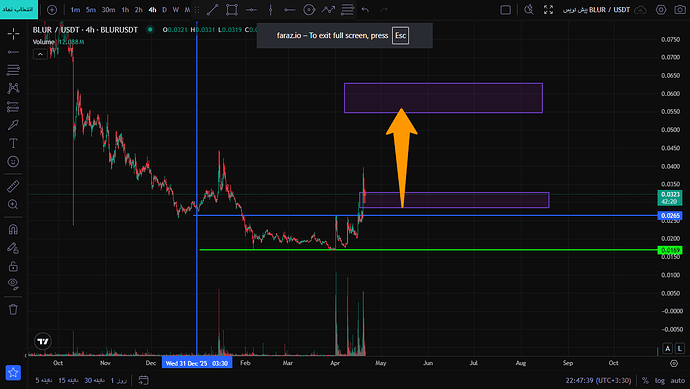690x389 pixels.
Task: Toggle log scale in bottom bar
Action: pyautogui.click(x=660, y=381)
